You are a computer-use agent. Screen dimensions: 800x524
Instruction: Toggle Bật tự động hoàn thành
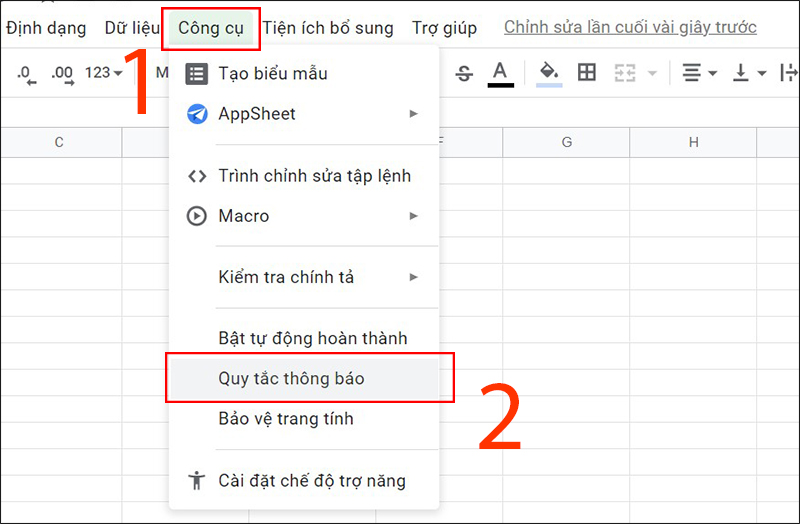click(312, 338)
